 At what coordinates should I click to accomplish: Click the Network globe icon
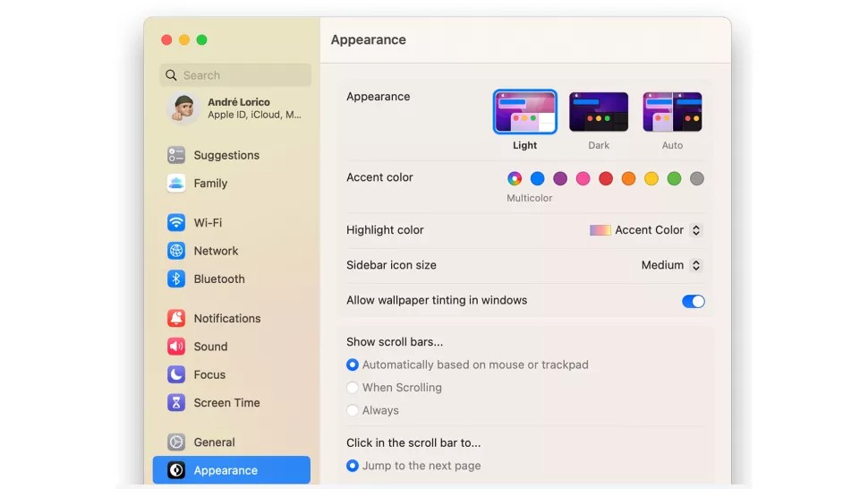176,251
